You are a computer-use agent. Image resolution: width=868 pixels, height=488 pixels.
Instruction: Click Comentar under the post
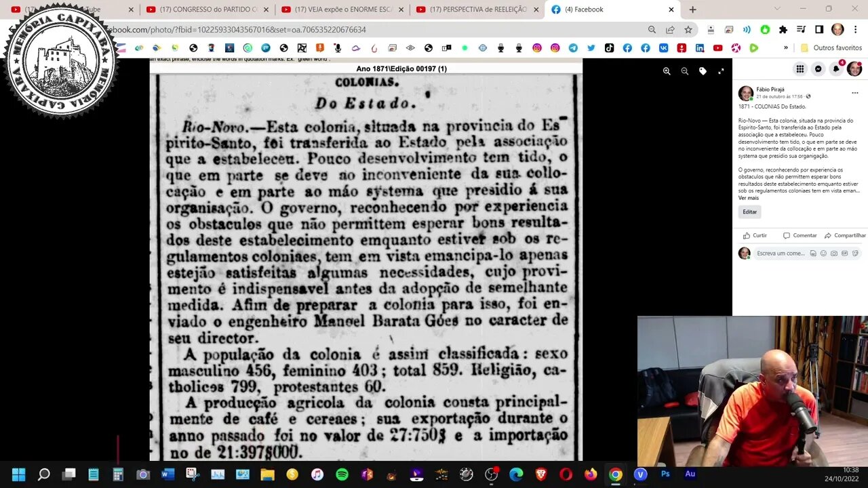point(800,236)
